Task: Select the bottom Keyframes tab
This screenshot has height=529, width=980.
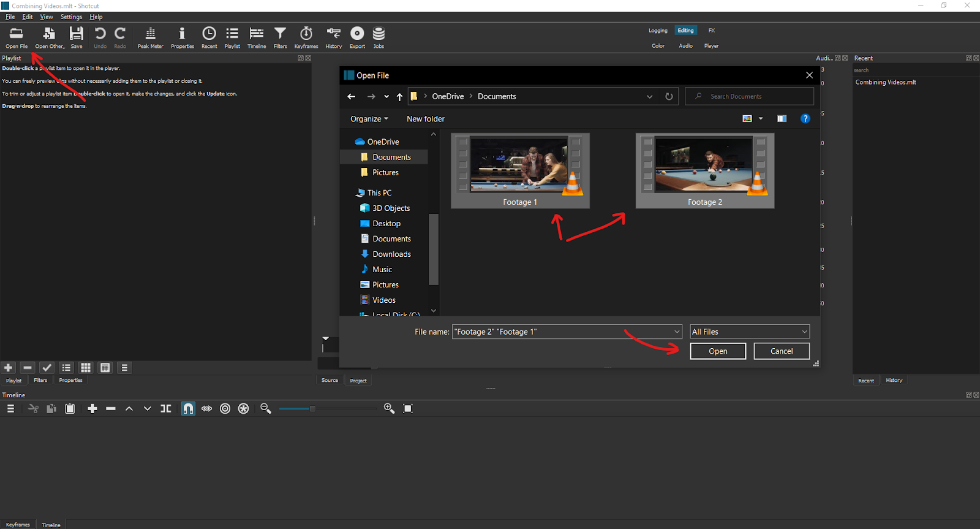Action: coord(18,525)
